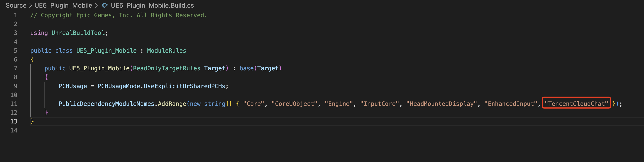Click PublicDependencyModuleNames identifier
The image size is (644, 162).
(107, 104)
